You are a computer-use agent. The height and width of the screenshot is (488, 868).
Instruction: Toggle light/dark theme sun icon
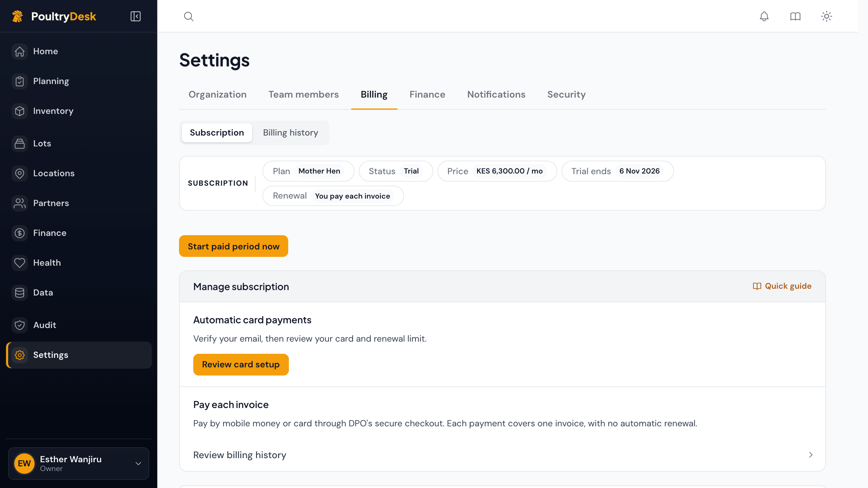[x=826, y=16]
